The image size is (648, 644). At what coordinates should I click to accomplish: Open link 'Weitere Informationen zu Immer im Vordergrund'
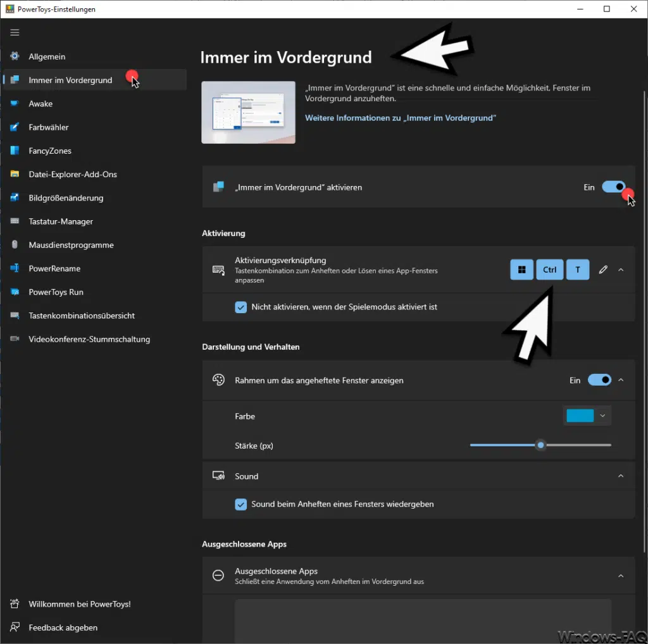[401, 118]
